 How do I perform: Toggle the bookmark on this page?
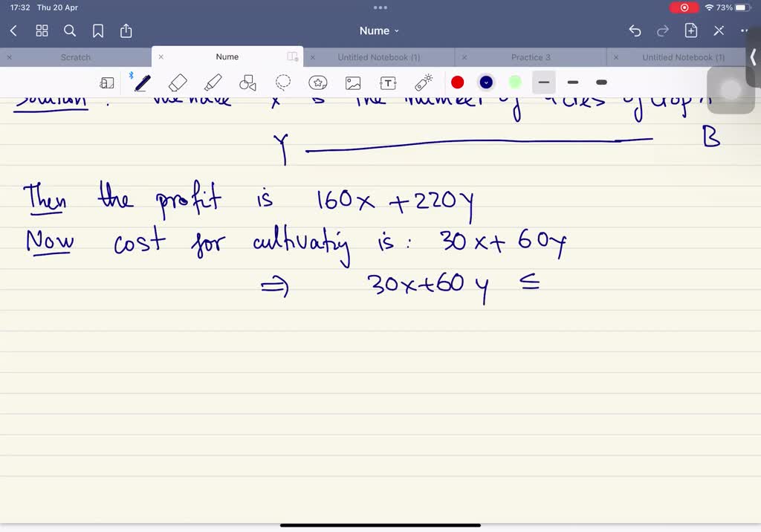click(98, 30)
